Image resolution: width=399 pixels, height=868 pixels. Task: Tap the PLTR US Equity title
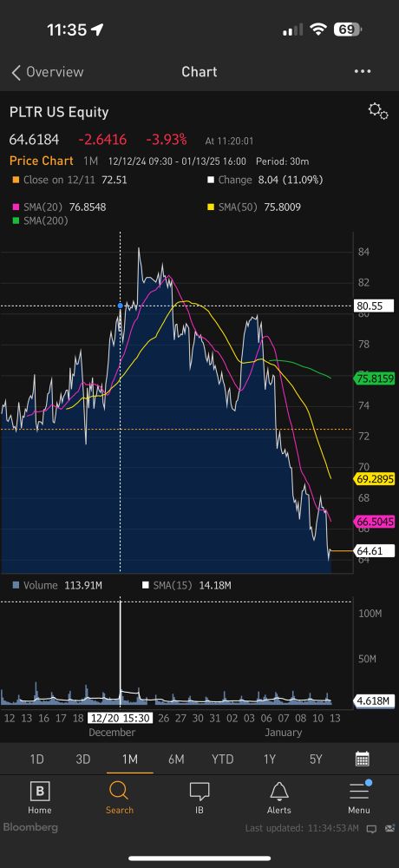click(59, 112)
